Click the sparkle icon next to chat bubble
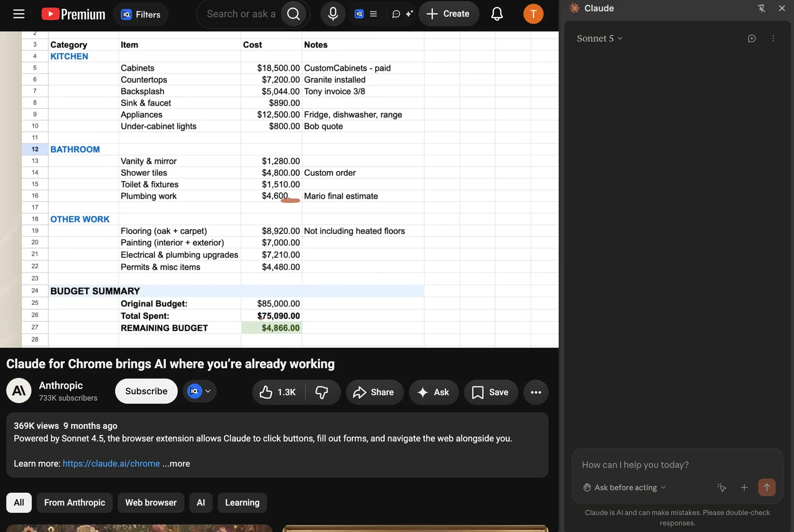Image resolution: width=794 pixels, height=532 pixels. 409,14
